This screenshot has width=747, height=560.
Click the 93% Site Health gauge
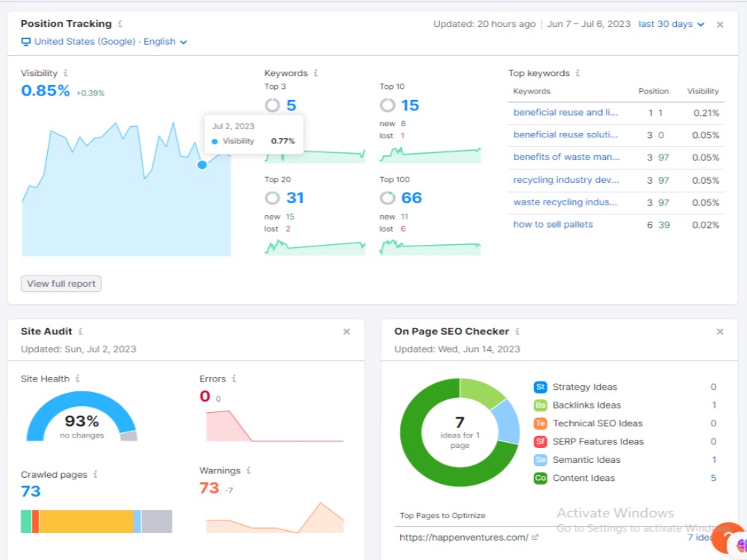coord(81,417)
